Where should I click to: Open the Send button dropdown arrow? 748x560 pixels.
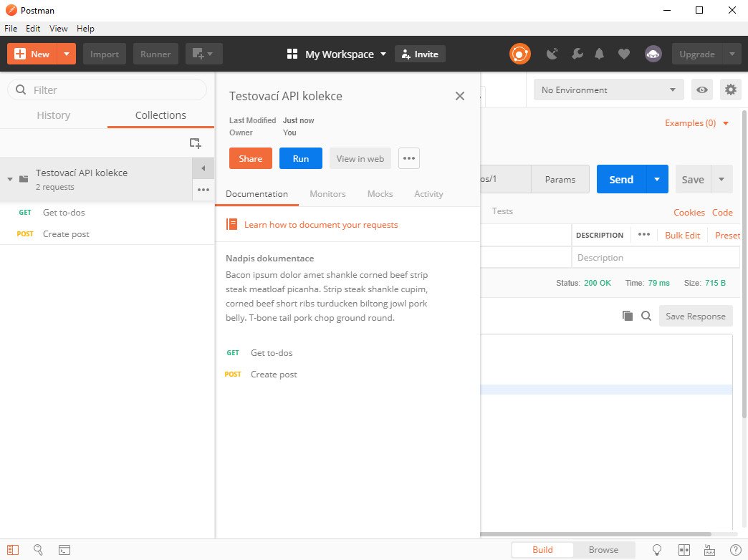coord(657,179)
